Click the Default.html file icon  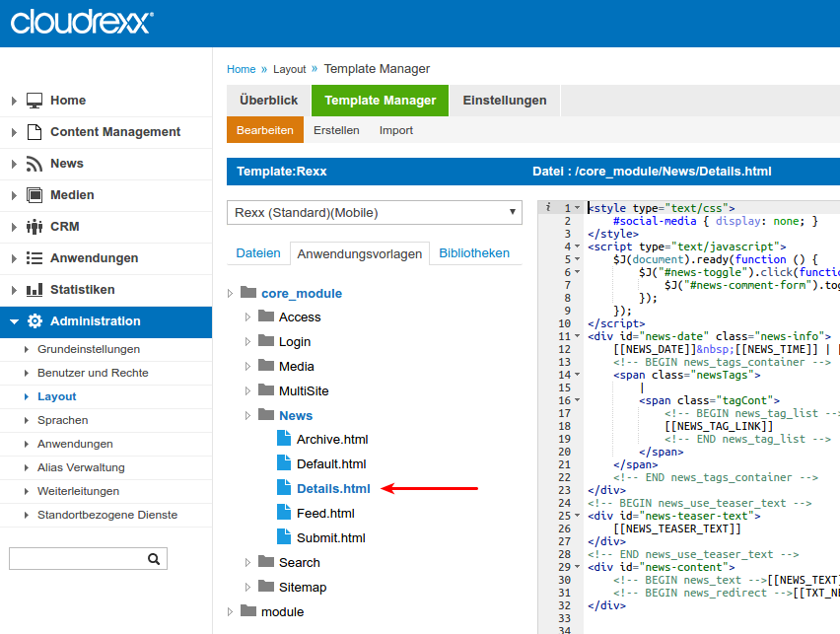click(284, 462)
